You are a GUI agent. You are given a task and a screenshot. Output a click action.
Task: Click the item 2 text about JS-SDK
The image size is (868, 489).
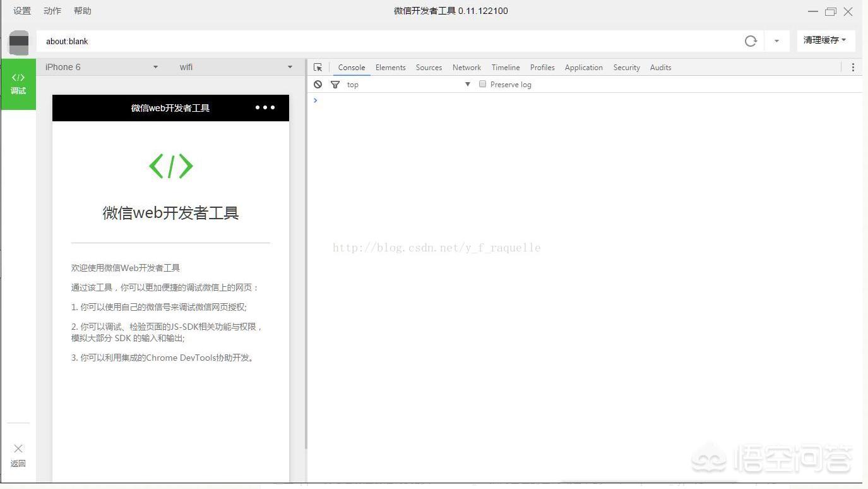[167, 332]
